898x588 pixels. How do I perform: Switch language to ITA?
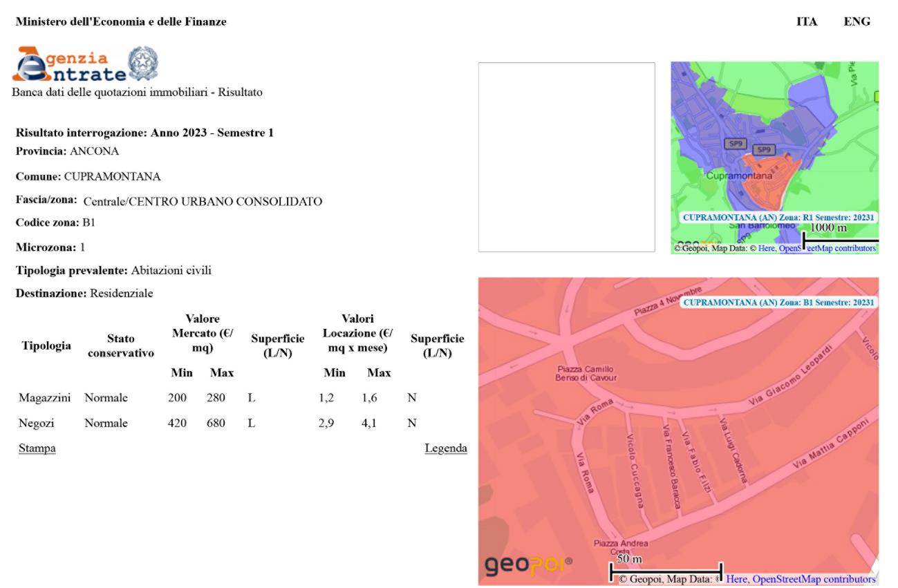[806, 21]
